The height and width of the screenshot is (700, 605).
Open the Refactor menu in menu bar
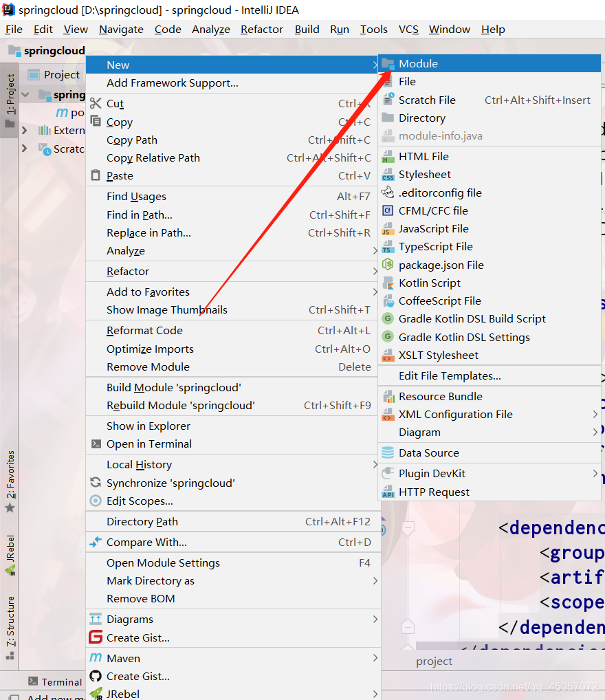click(x=262, y=30)
